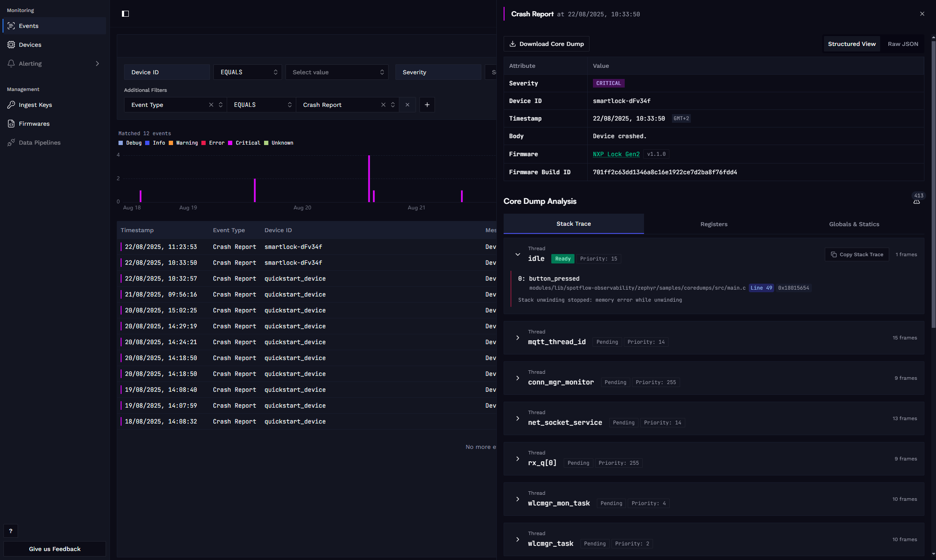
Task: Expand the rx_q[0] thread
Action: point(518,459)
